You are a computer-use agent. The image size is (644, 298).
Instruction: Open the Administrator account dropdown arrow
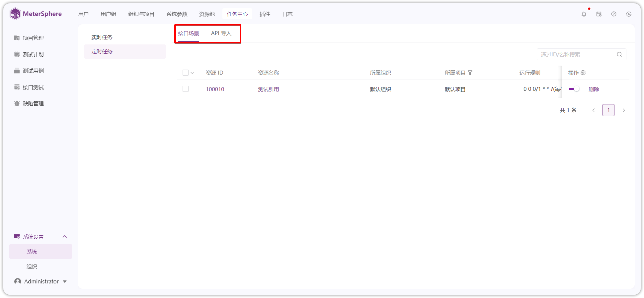65,281
